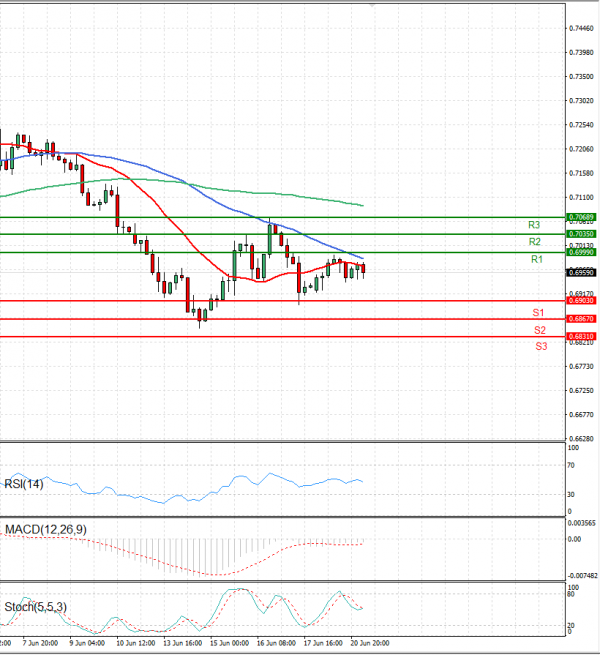600x655 pixels.
Task: Click the MACD -0.007482 scale value
Action: tap(582, 576)
